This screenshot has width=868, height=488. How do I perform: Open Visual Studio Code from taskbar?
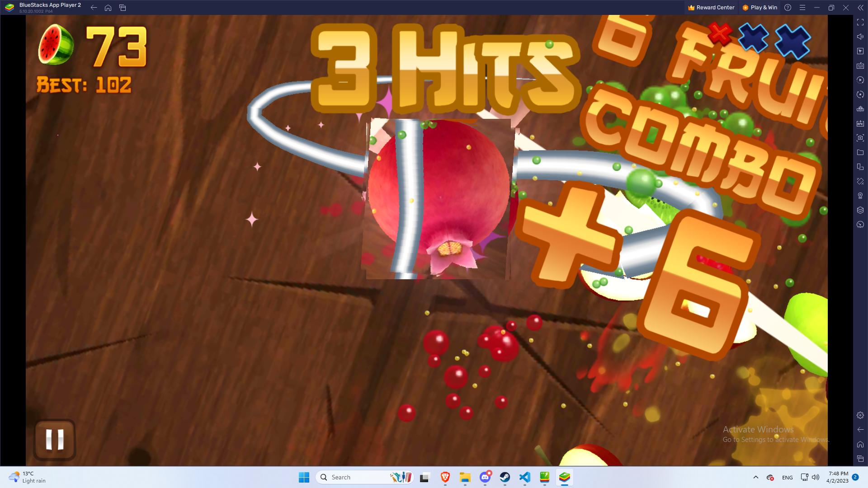click(x=525, y=477)
